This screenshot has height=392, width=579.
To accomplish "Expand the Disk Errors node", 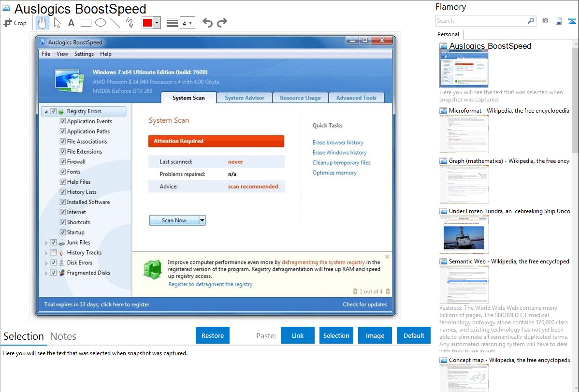I will pyautogui.click(x=46, y=263).
